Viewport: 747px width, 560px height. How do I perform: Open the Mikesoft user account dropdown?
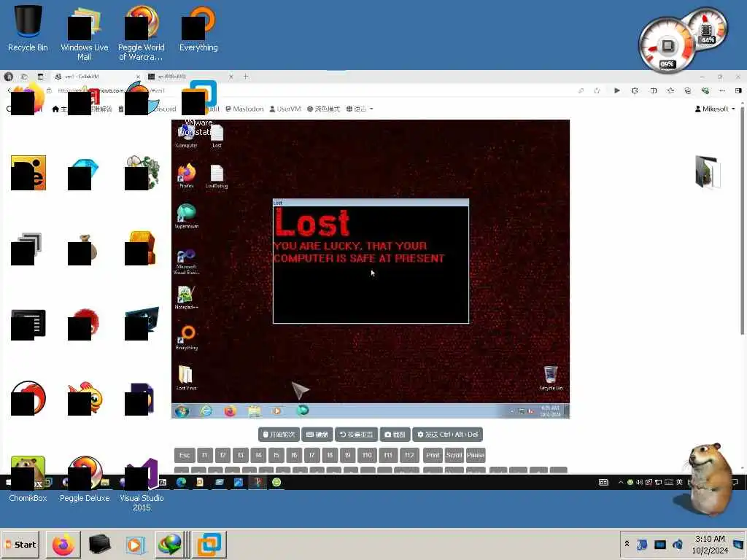pos(715,109)
